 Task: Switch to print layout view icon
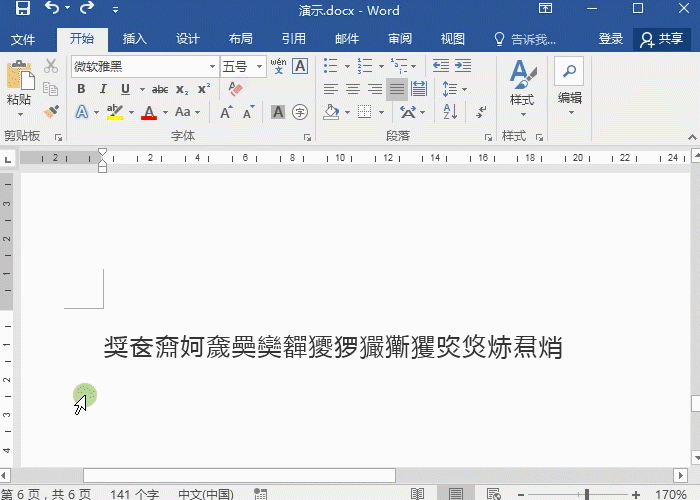coord(456,493)
